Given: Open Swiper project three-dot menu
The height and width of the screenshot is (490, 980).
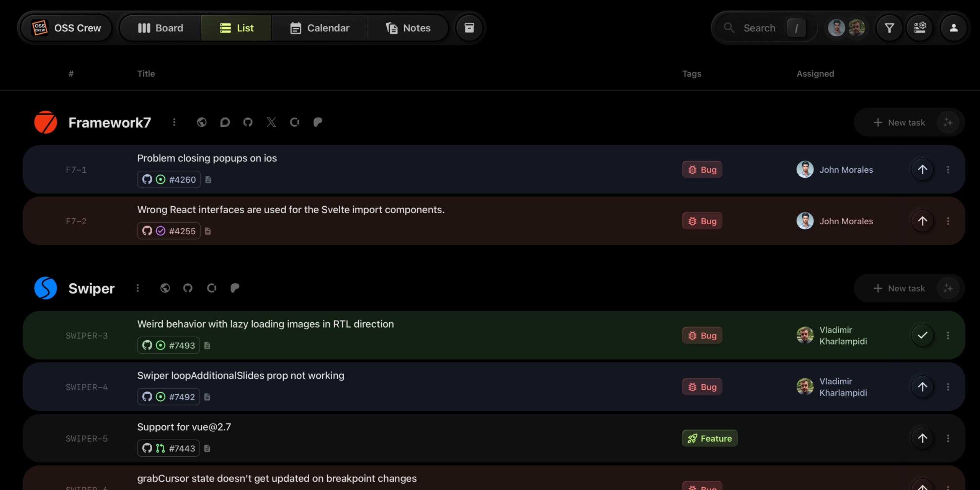Looking at the screenshot, I should (138, 288).
